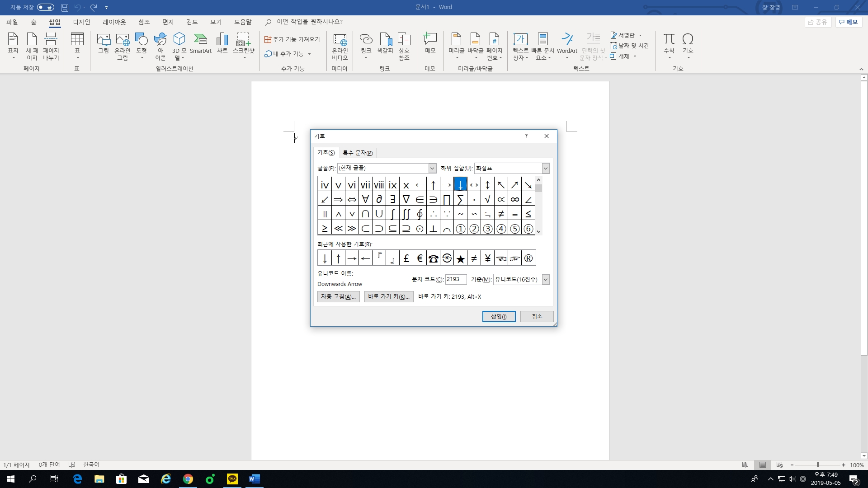Expand the subset (하위 집합) dropdown
Screen dimensions: 868x488
546,168
